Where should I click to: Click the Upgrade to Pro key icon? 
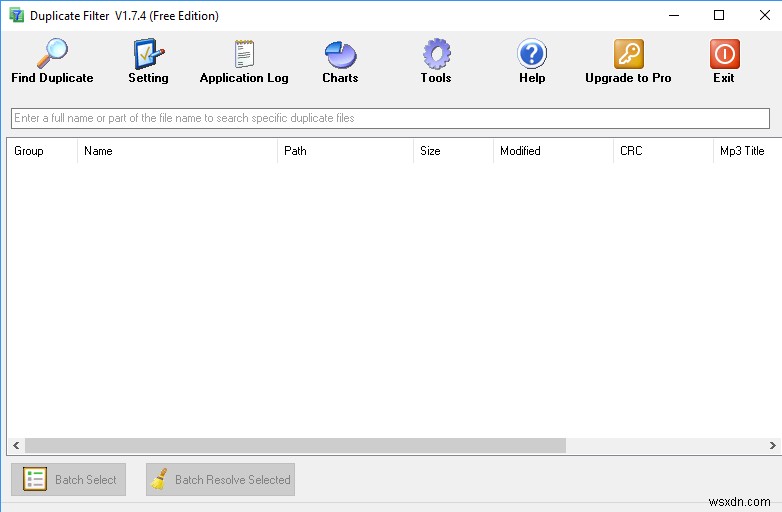pos(628,53)
